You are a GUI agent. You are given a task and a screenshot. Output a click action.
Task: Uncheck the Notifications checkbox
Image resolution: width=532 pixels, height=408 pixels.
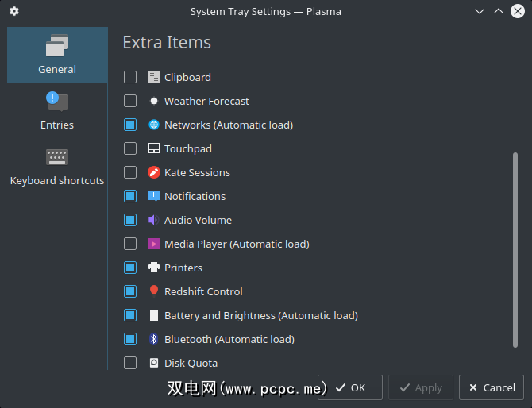[130, 196]
